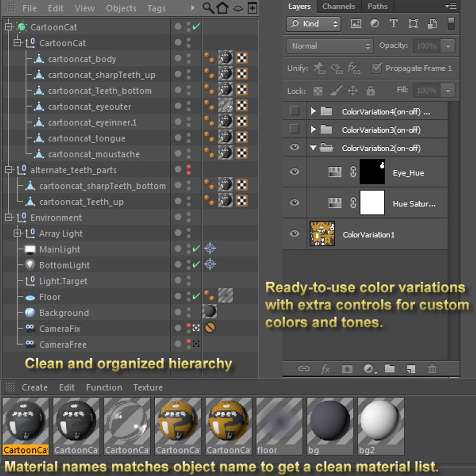Add a layer mask using bottom icon
This screenshot has height=476, width=476.
click(347, 369)
